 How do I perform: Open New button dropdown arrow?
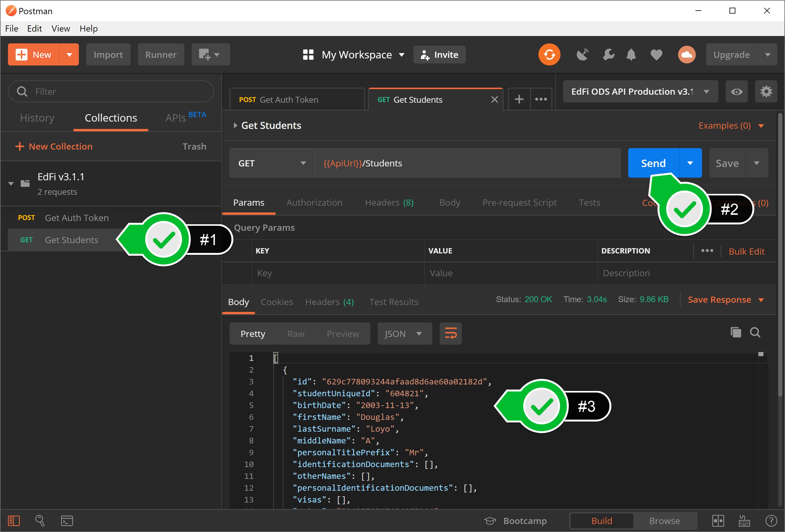click(x=69, y=54)
